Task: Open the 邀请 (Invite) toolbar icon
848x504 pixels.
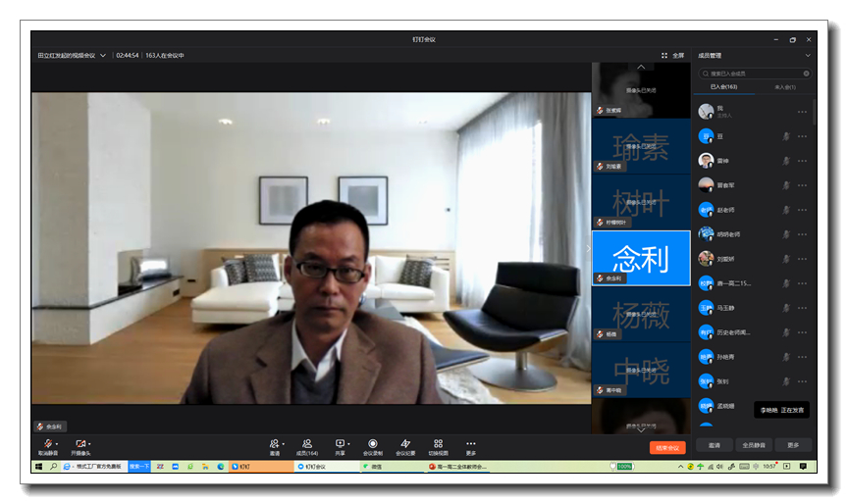Action: [275, 444]
